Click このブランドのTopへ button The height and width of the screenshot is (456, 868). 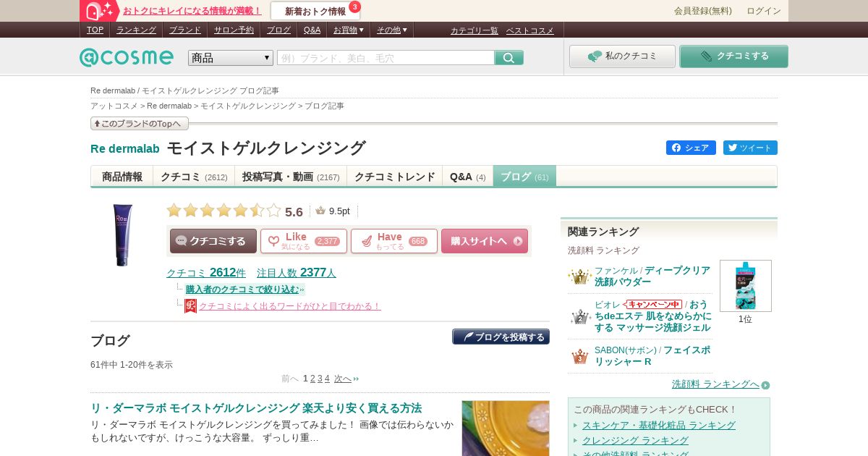click(x=140, y=124)
